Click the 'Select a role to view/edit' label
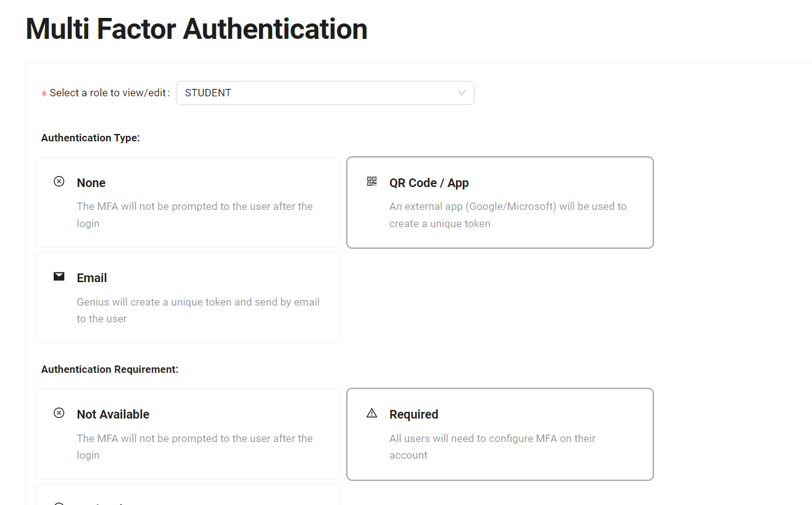The image size is (812, 505). (x=108, y=93)
